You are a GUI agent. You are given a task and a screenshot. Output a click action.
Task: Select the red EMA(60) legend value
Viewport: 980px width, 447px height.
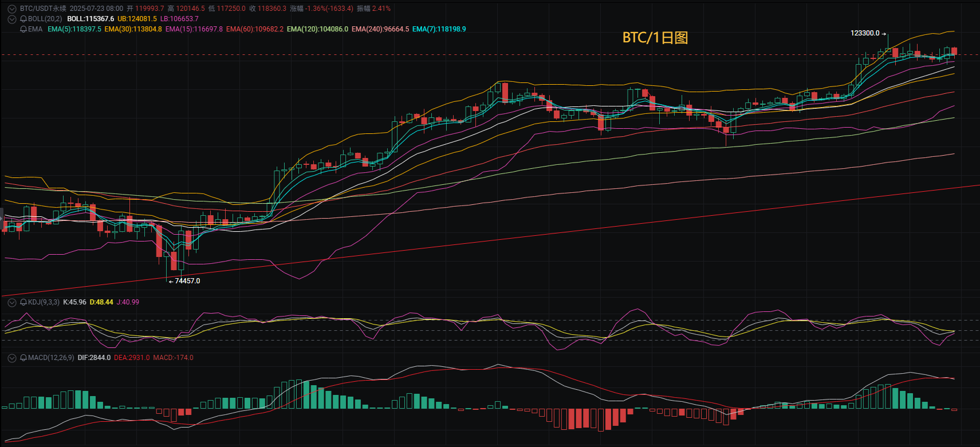[255, 29]
